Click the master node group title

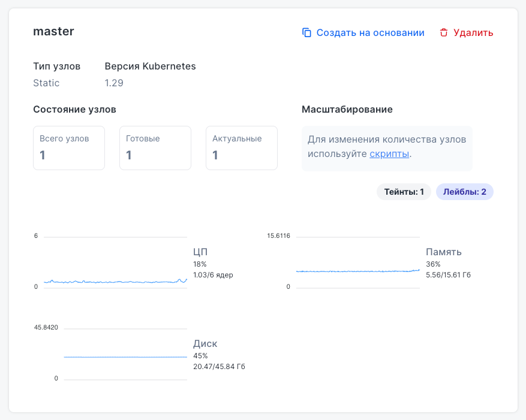[53, 31]
